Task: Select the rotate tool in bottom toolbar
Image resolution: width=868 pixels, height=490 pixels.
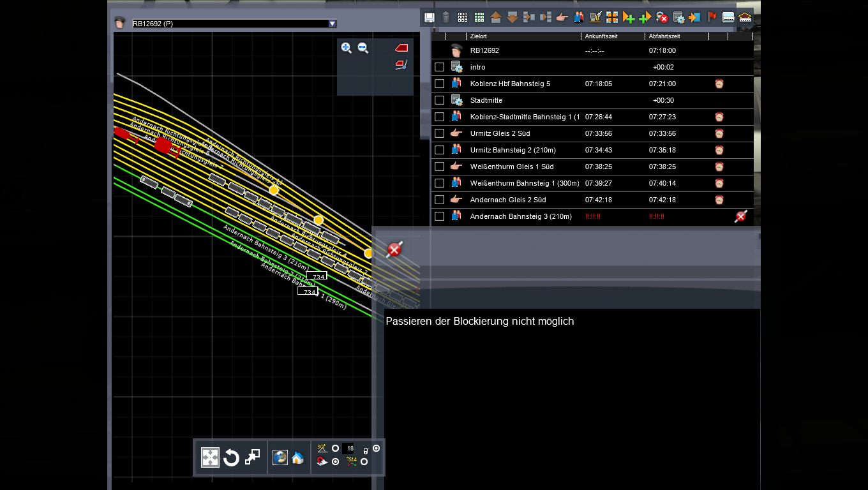Action: click(231, 457)
